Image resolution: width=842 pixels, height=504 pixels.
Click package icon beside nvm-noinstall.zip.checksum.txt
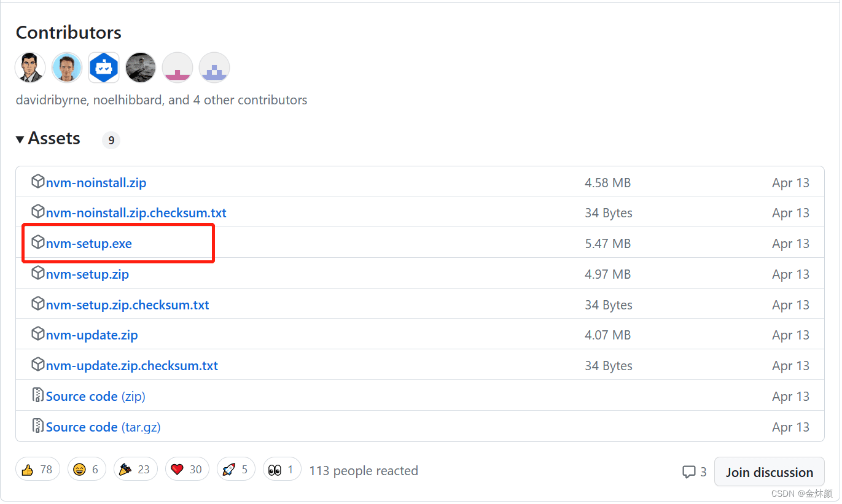coord(38,212)
